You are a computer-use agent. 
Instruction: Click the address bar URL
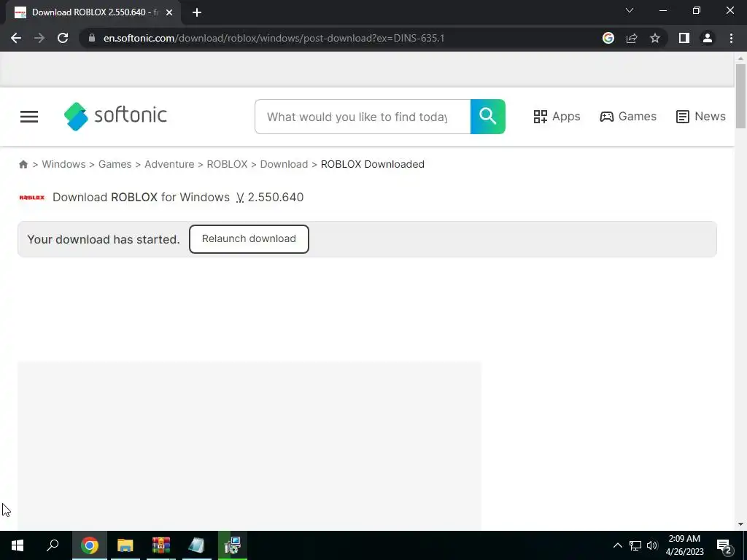[x=274, y=38]
